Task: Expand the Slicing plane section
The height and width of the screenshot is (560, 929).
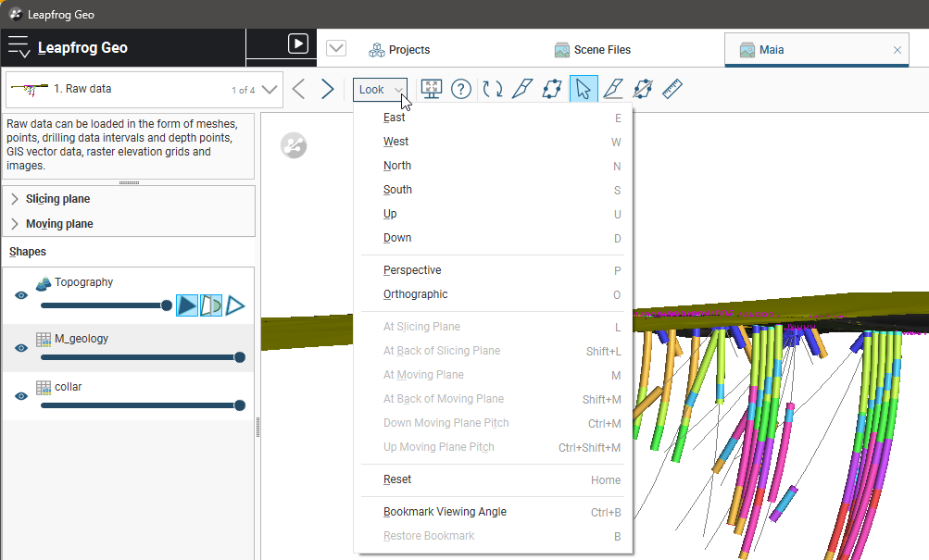Action: point(15,199)
